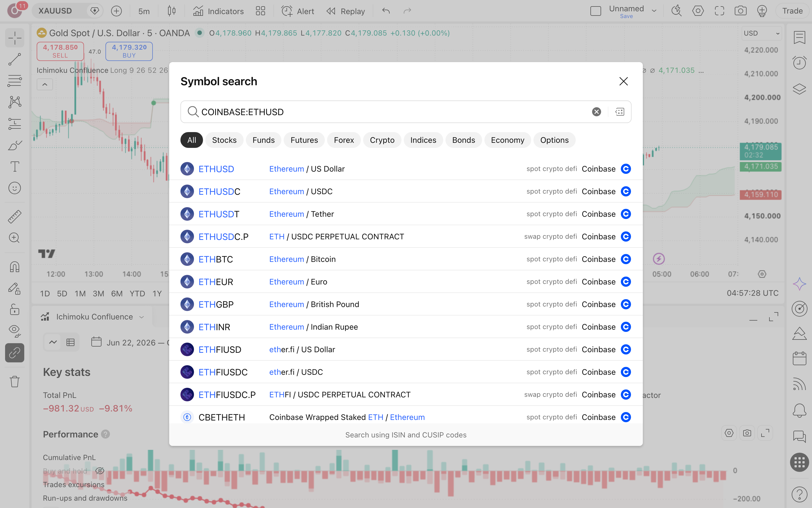Select the trend line drawing tool
The height and width of the screenshot is (508, 812).
click(x=15, y=59)
